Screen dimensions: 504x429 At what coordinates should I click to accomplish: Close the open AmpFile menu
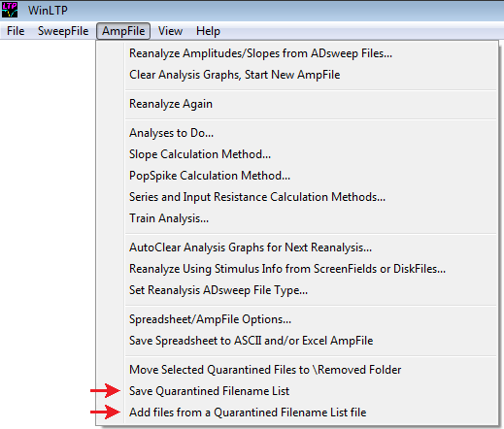[x=123, y=31]
